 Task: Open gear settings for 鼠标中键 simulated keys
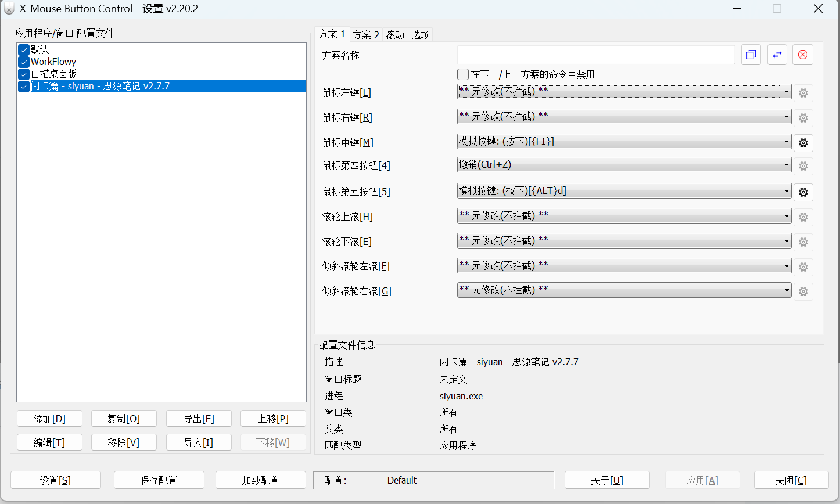(x=803, y=142)
